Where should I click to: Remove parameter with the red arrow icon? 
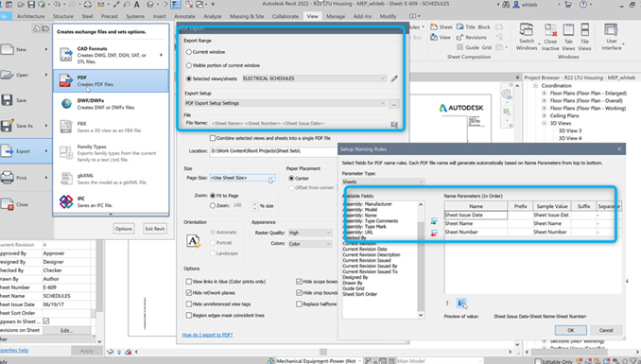pyautogui.click(x=434, y=234)
